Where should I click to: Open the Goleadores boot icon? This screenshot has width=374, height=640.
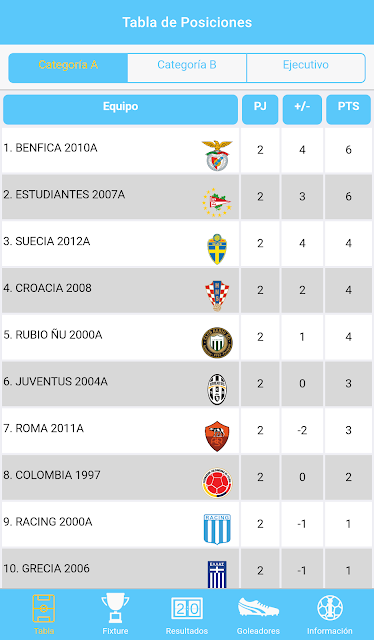click(x=258, y=607)
